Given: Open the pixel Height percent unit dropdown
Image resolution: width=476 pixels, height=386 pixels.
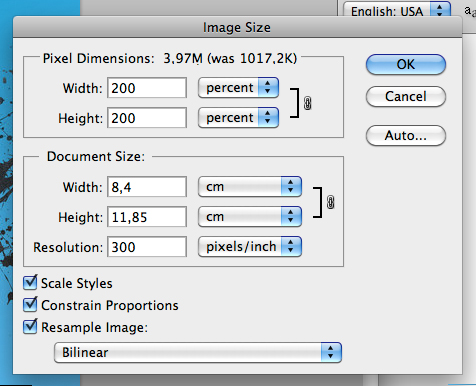Looking at the screenshot, I should (238, 118).
